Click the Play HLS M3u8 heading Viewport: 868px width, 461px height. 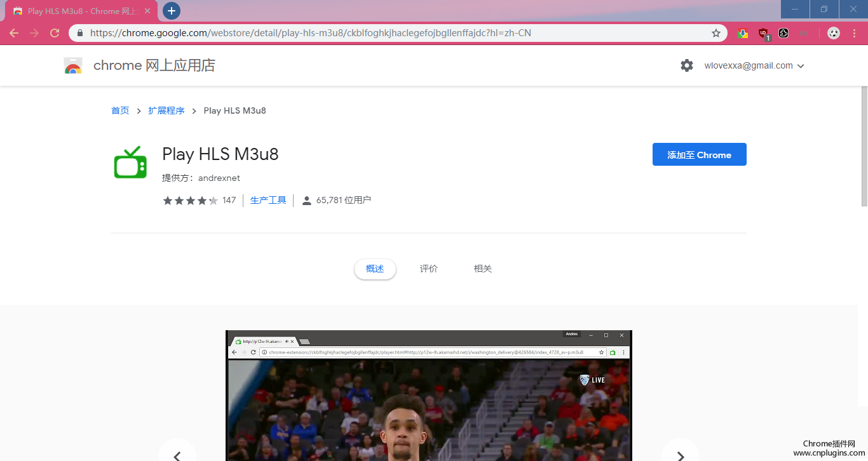(220, 154)
